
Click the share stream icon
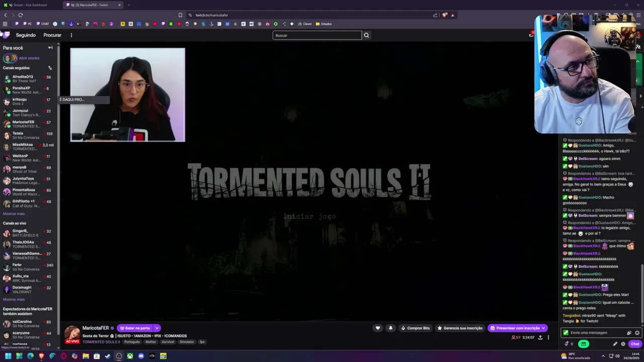coord(540,337)
